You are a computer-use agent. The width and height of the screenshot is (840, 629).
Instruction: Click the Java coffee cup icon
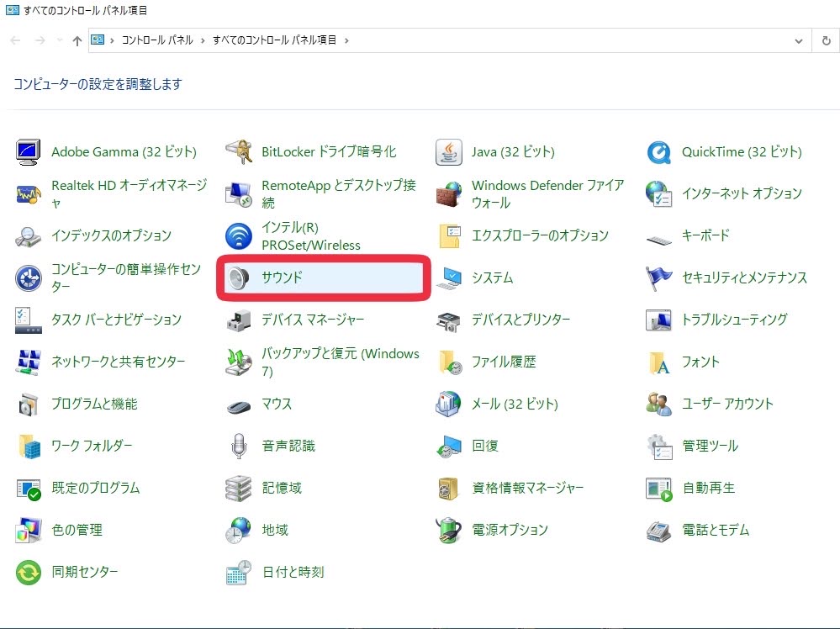point(449,152)
